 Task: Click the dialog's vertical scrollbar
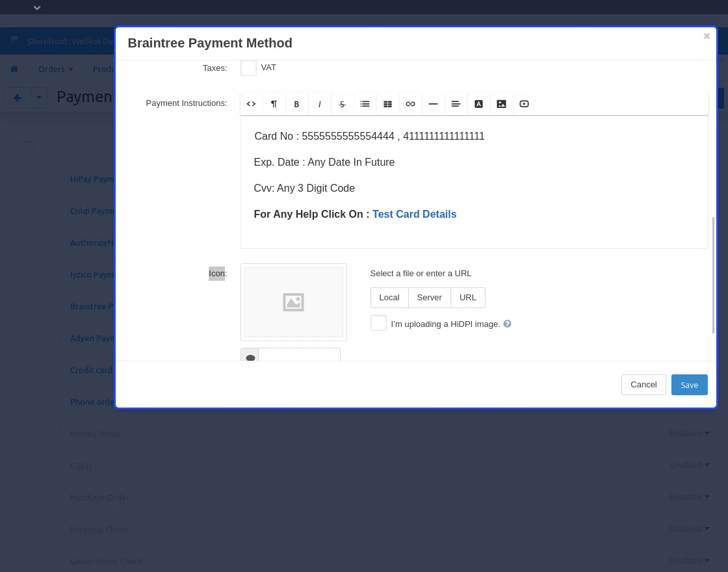tap(714, 275)
